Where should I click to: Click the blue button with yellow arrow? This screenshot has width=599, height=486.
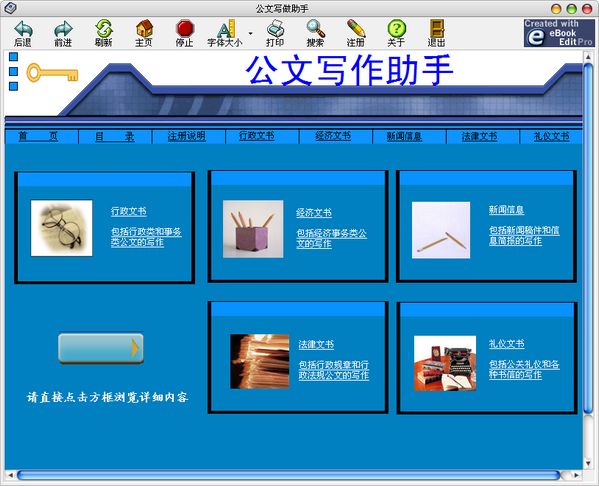[x=101, y=348]
